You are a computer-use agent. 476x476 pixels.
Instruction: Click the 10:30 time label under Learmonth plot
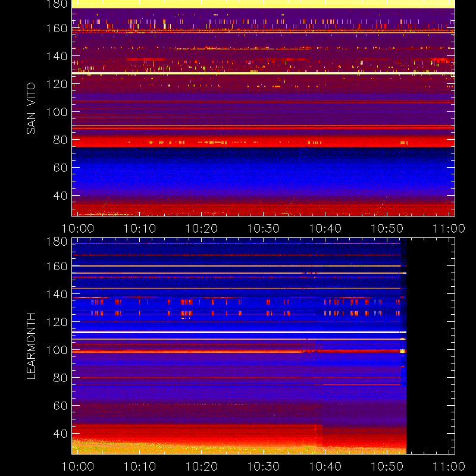pos(264,466)
